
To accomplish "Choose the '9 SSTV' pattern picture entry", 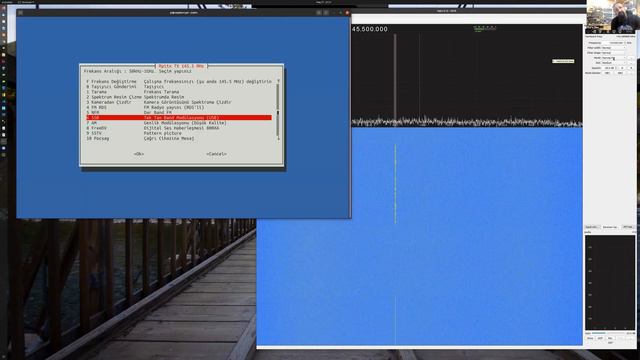I will [x=179, y=133].
